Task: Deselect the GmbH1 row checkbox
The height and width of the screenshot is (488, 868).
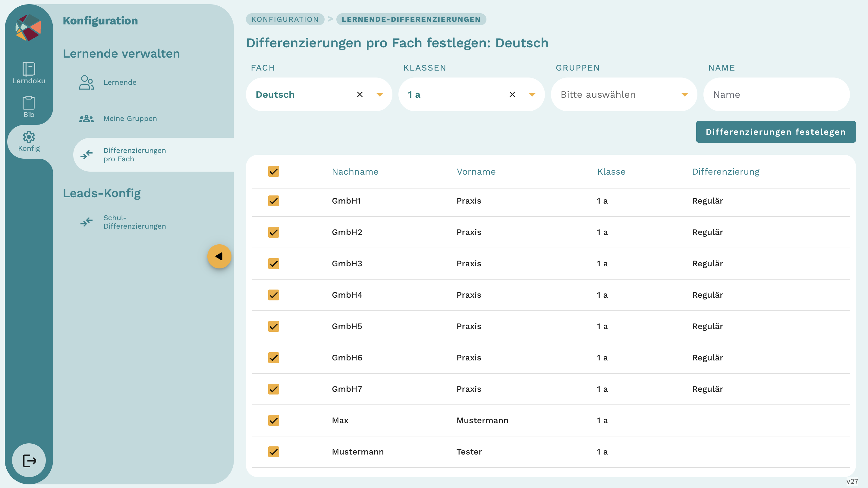Action: click(x=273, y=201)
